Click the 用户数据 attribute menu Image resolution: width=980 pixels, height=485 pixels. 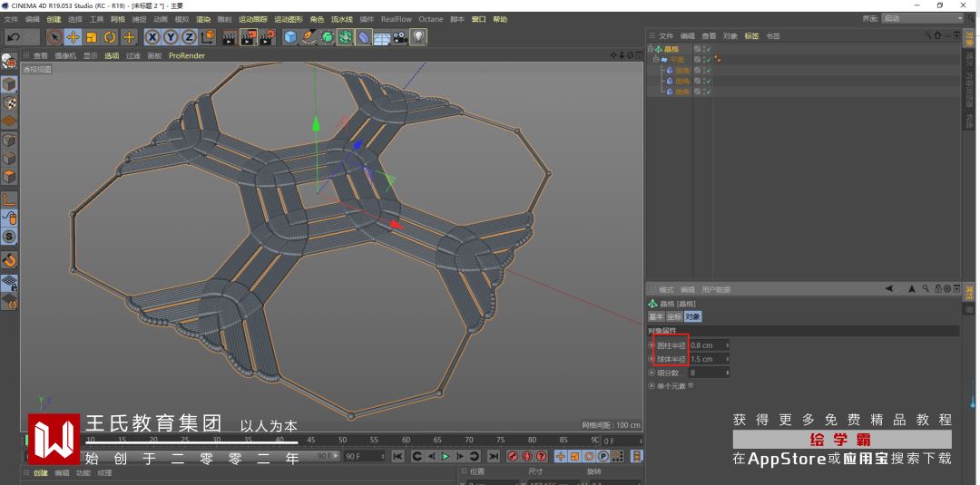[716, 290]
